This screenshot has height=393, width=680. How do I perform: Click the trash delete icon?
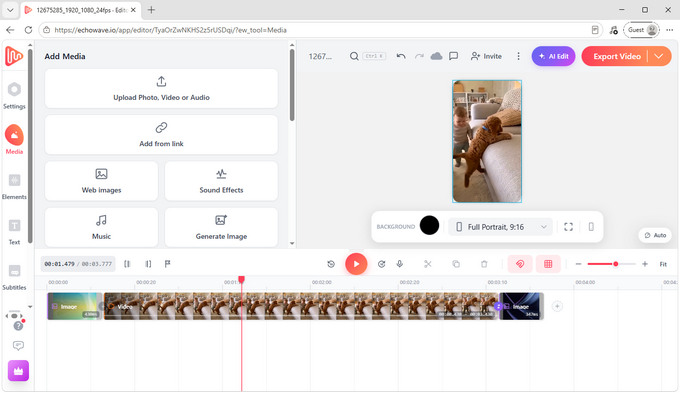point(484,264)
